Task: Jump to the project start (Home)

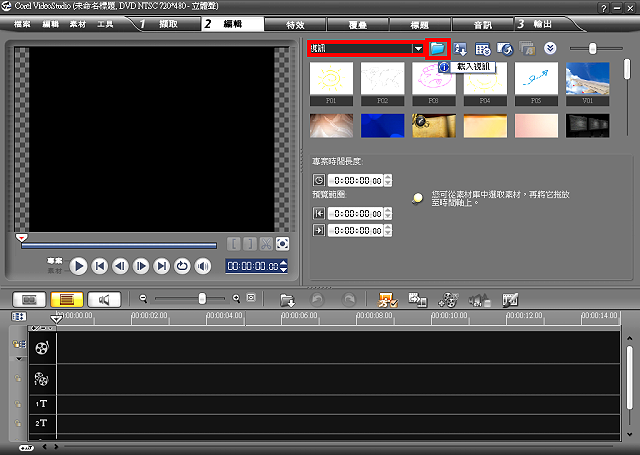Action: (x=100, y=266)
